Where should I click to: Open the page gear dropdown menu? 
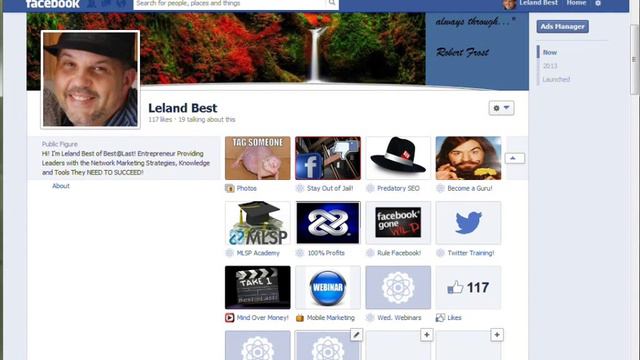[x=501, y=108]
